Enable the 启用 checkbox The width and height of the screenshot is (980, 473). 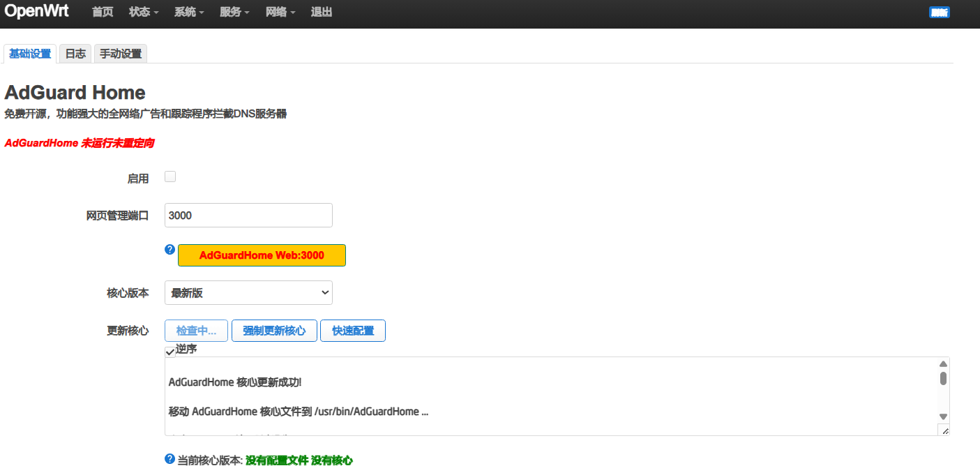pyautogui.click(x=170, y=177)
